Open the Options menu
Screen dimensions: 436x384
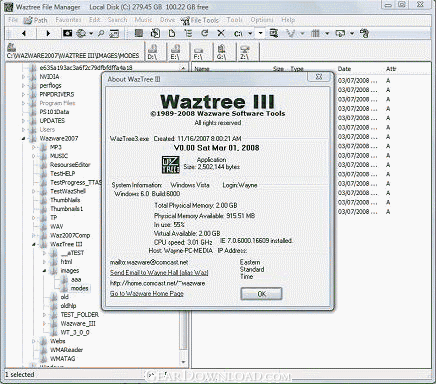point(262,20)
